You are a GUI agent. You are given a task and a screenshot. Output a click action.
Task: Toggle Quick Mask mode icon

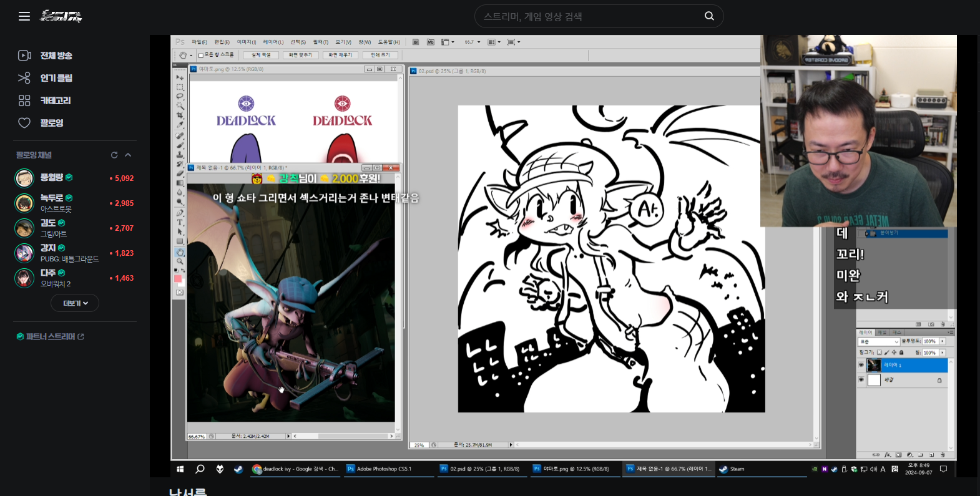pos(180,292)
